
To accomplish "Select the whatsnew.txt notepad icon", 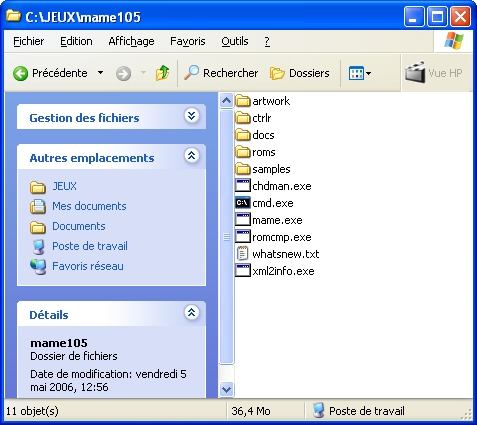I will coord(242,254).
